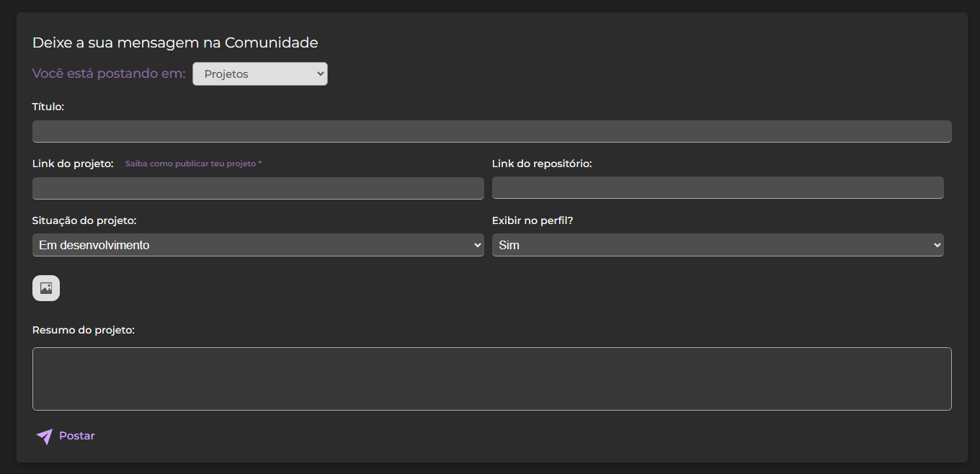The height and width of the screenshot is (474, 980).
Task: Focus the 'Link do repositório' field
Action: click(717, 188)
